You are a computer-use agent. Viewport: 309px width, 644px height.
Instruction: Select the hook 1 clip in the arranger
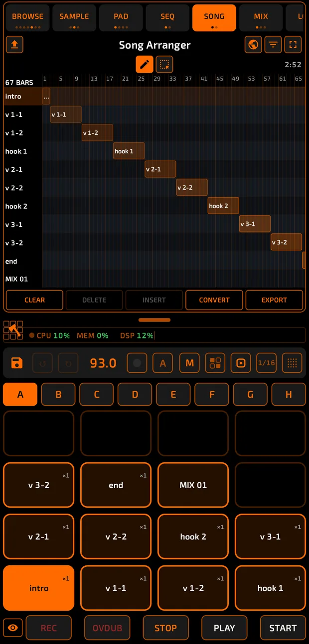click(129, 151)
